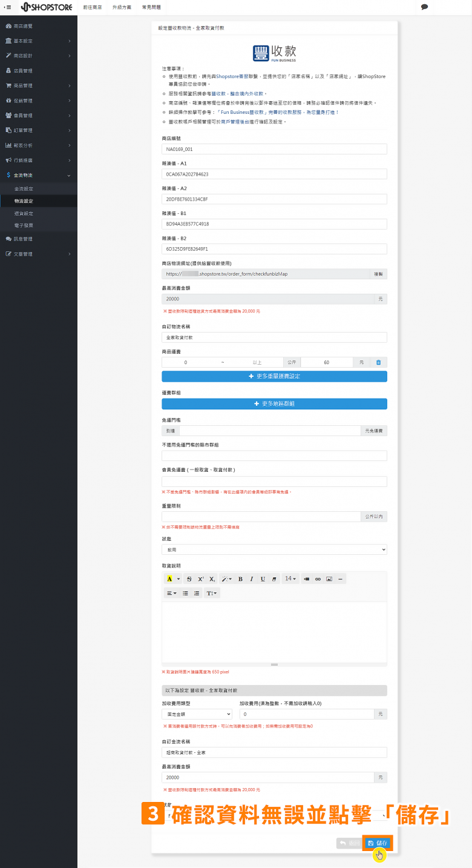This screenshot has width=472, height=868.
Task: Open the 金流設定 submenu item
Action: tap(39, 189)
